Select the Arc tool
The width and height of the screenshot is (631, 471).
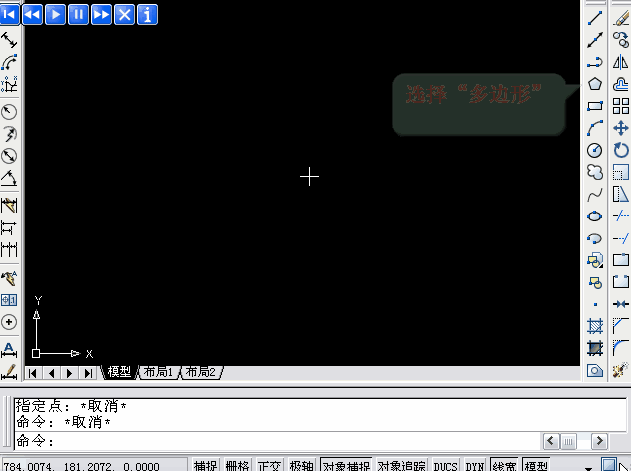click(x=594, y=128)
